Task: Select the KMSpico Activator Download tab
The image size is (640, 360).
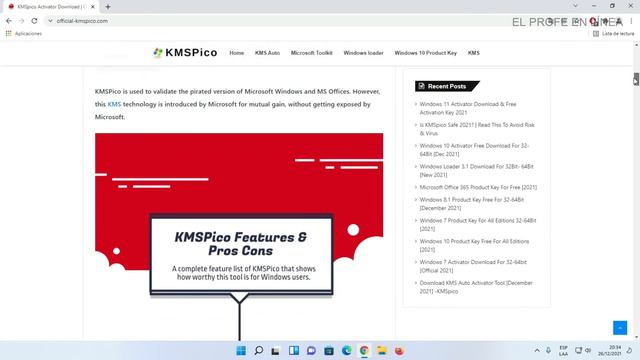Action: click(x=51, y=7)
